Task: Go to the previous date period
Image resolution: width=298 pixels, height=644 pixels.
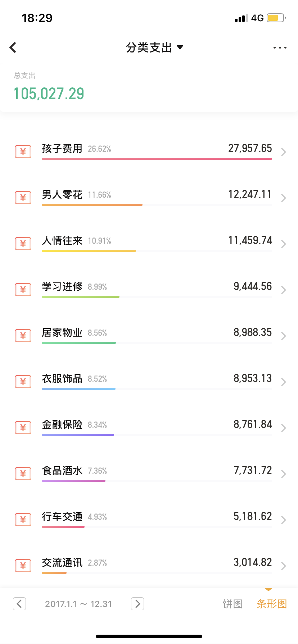Action: [19, 604]
